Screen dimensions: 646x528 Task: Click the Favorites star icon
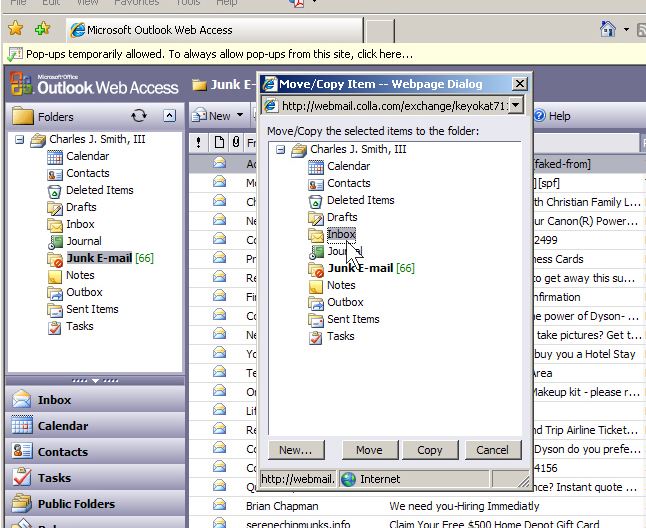[15, 28]
